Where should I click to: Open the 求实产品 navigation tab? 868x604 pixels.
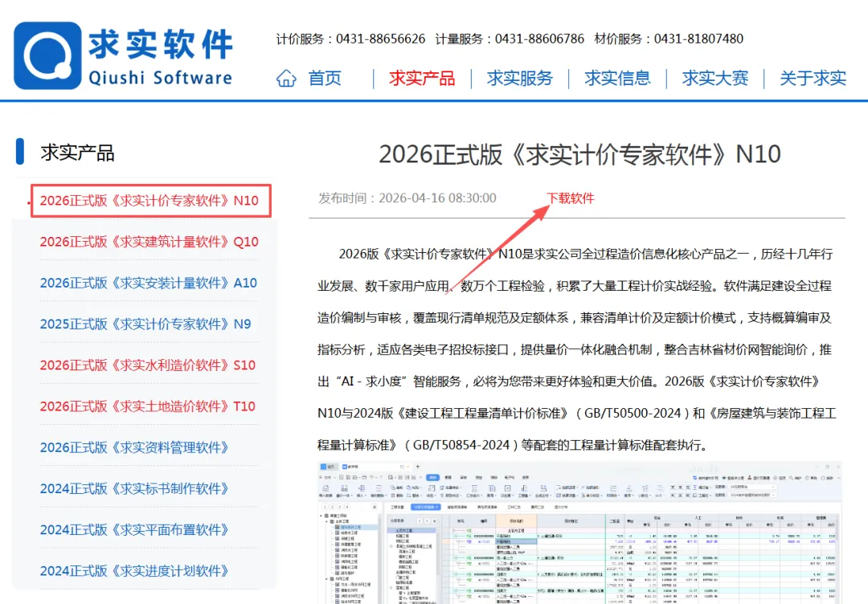[x=422, y=78]
